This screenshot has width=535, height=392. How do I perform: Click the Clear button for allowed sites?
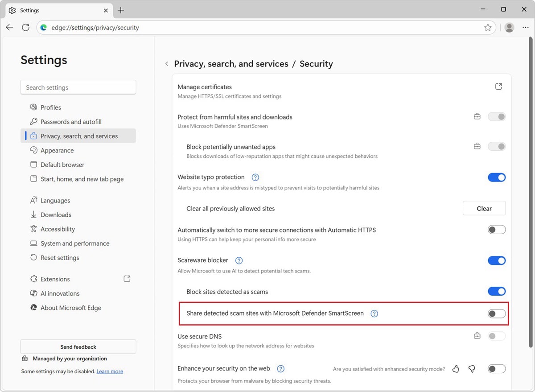(x=484, y=208)
